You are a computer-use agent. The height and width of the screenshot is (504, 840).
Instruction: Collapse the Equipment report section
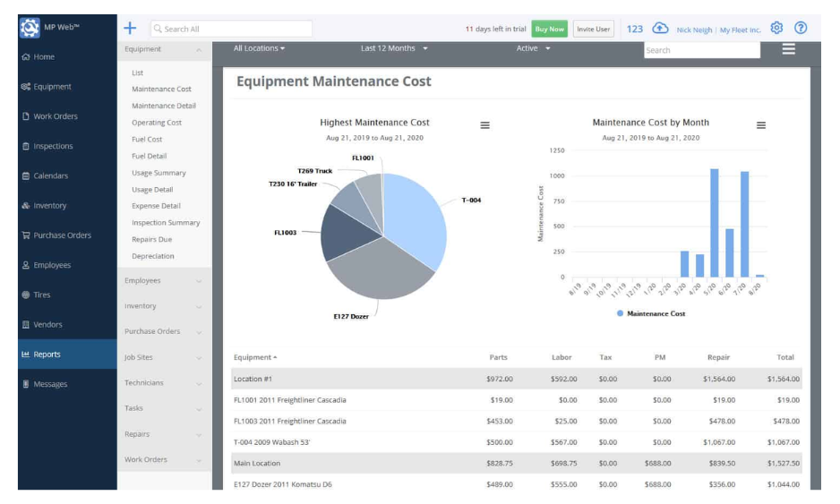pyautogui.click(x=164, y=49)
